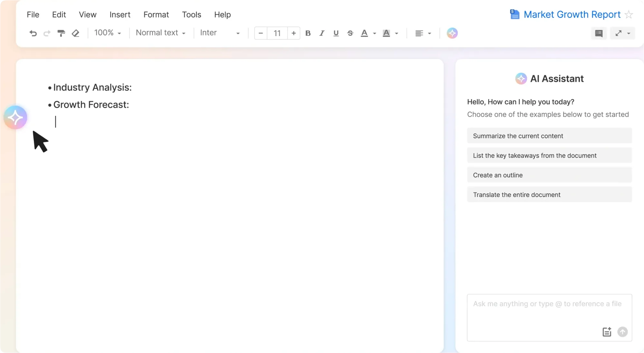Viewport: 644px width, 353px height.
Task: Select Summarize the current content
Action: pos(549,136)
